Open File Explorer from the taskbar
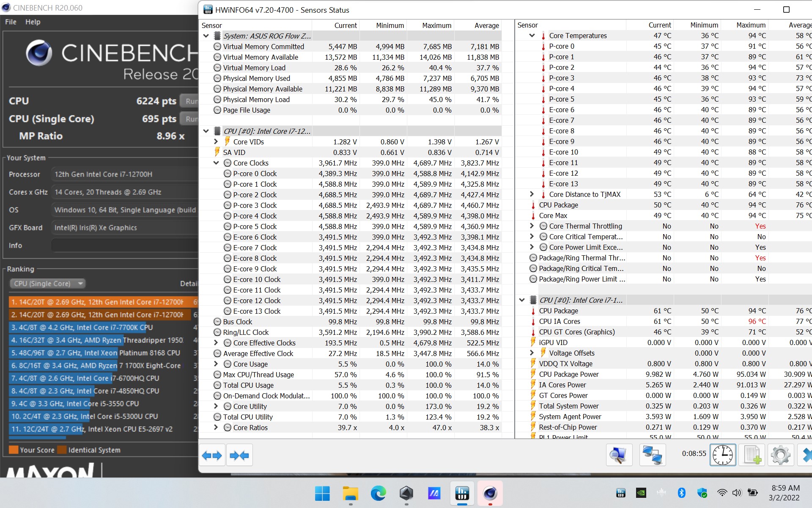Screen dimensions: 812x508 point(350,493)
